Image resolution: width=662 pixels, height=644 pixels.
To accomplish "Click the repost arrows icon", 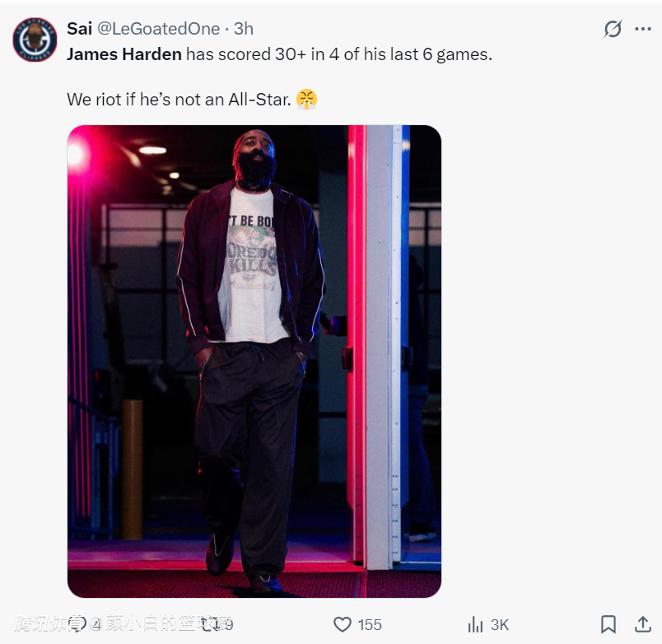I will [210, 624].
